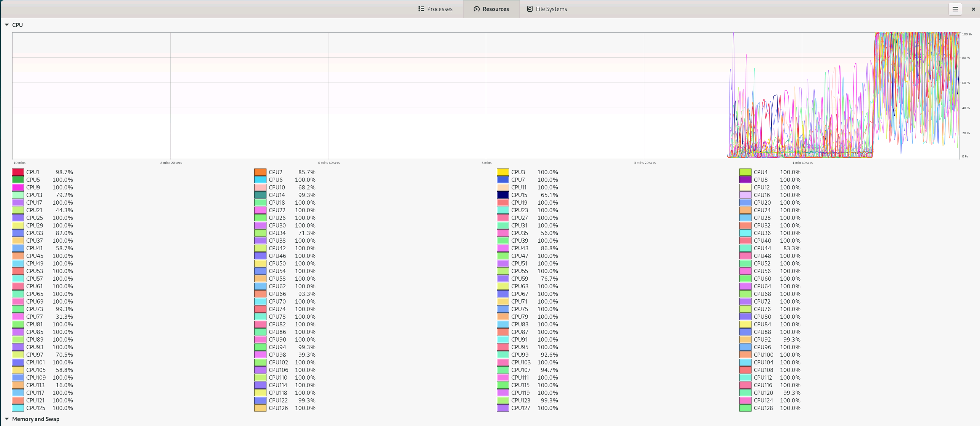Open the hamburger main menu
Image resolution: width=980 pixels, height=426 pixels.
955,9
